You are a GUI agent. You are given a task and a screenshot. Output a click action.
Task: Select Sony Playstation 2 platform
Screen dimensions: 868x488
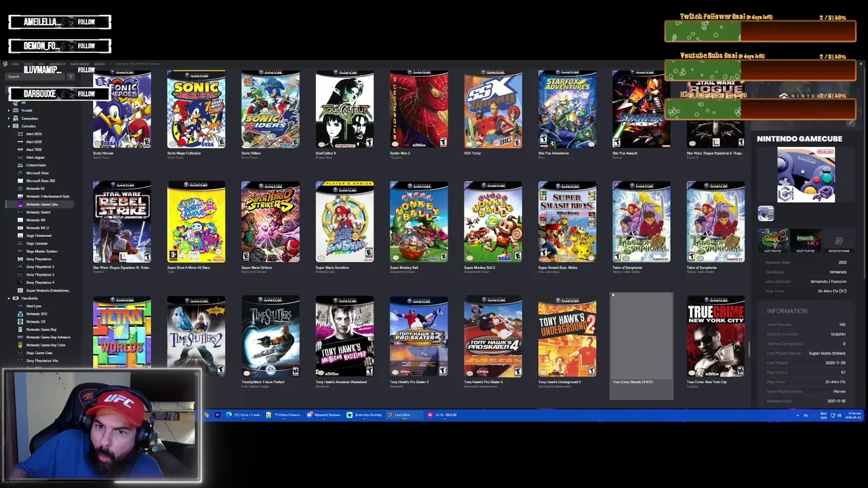click(39, 266)
